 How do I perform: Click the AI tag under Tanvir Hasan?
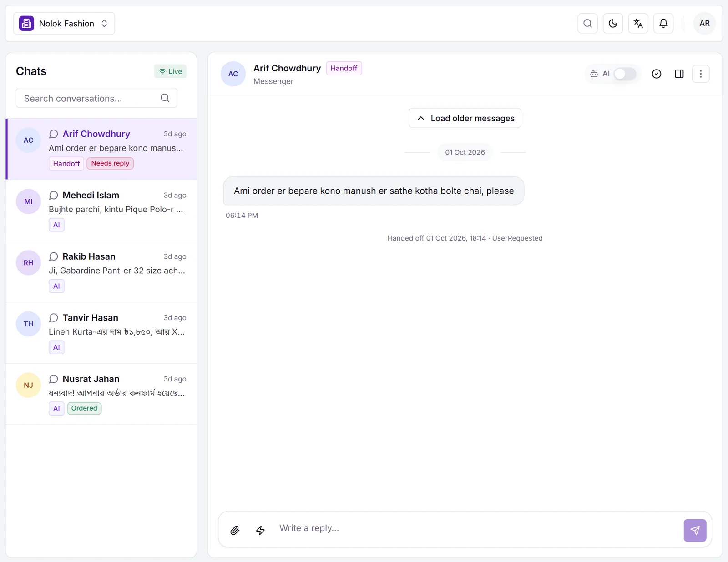click(56, 347)
